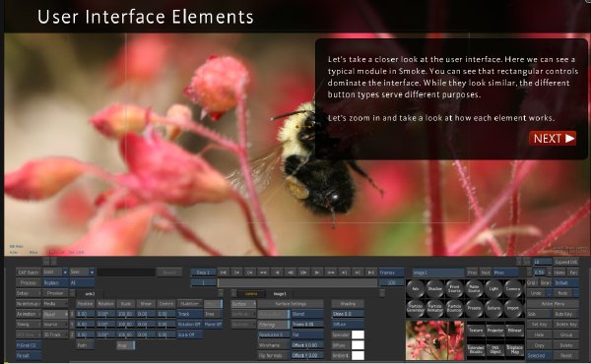Image resolution: width=591 pixels, height=364 pixels.
Task: Click the EXIT Batch button
Action: coord(29,273)
